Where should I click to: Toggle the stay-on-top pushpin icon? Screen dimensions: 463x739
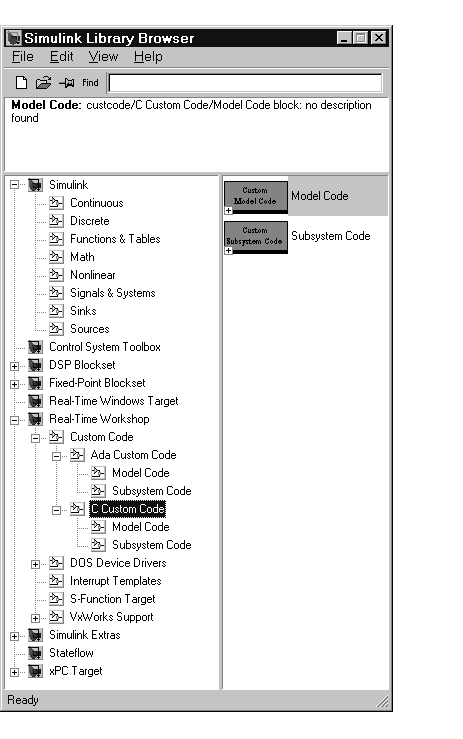click(67, 83)
